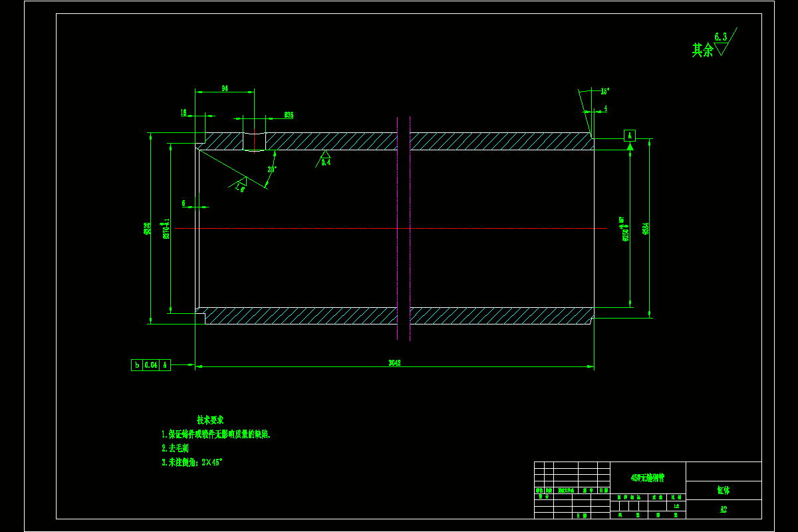Click the note line starting with 1.保证
Screen dimensions: 798x532
pos(216,434)
